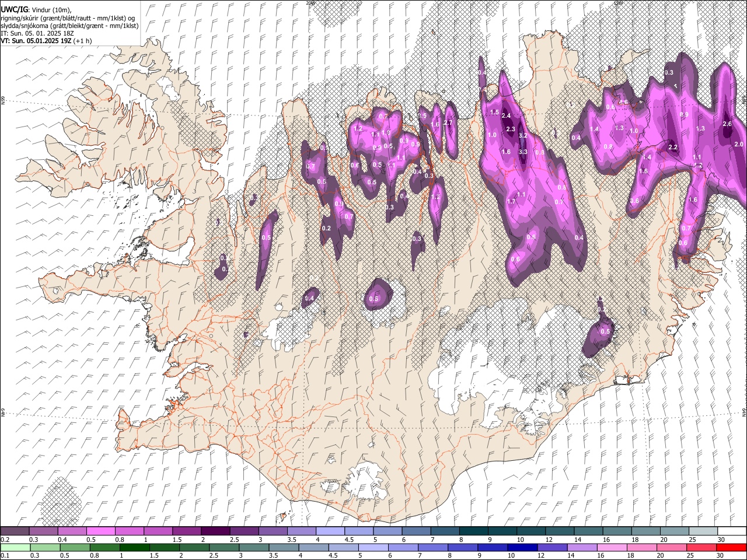The width and height of the screenshot is (747, 560).
Task: Click the bottom-row legend swatch between 1 and 1.5
Action: [x=135, y=547]
